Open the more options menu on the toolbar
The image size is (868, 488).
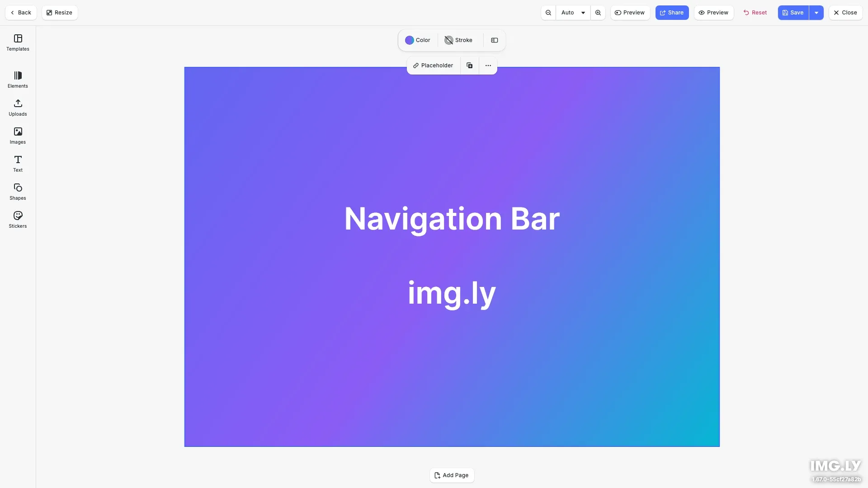488,65
